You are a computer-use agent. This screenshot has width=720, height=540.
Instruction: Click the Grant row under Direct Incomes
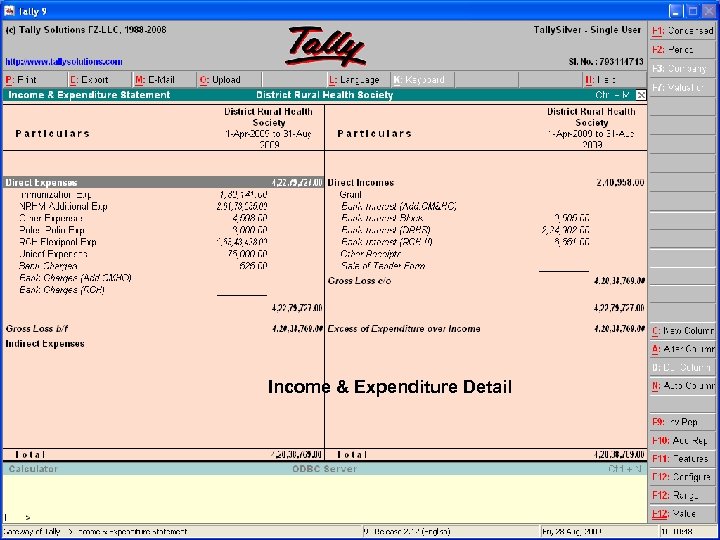tap(350, 195)
